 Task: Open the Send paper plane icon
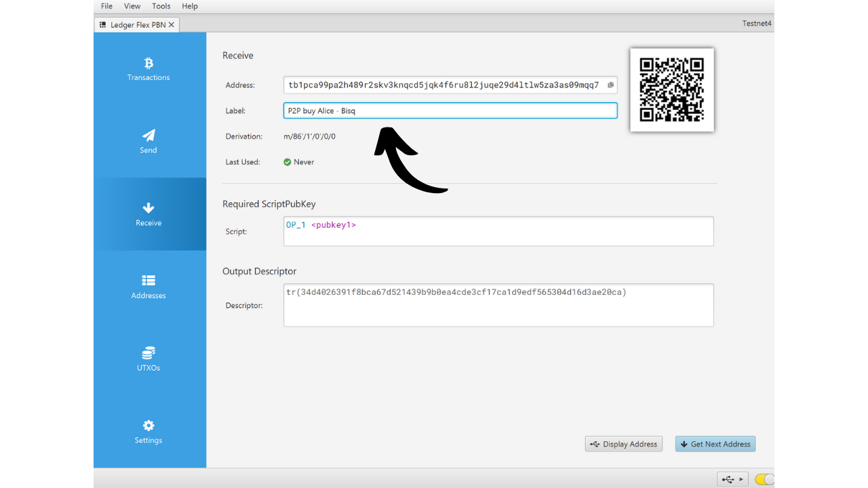point(149,136)
